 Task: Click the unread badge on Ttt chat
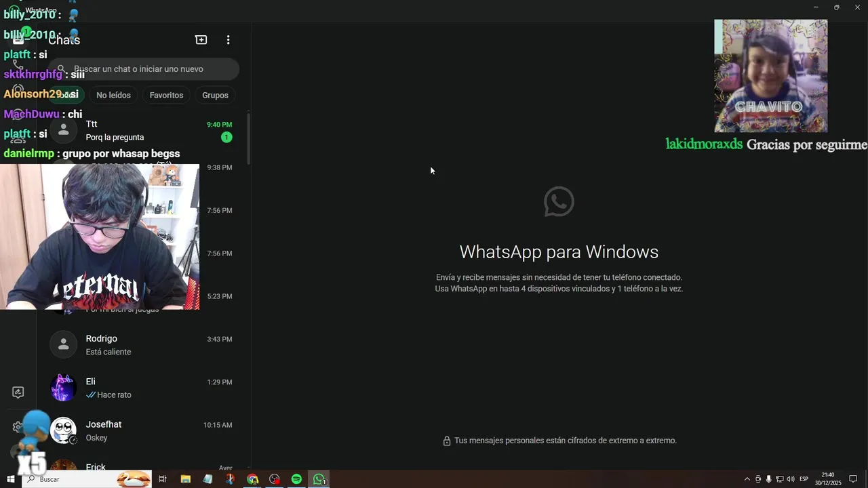click(x=226, y=138)
